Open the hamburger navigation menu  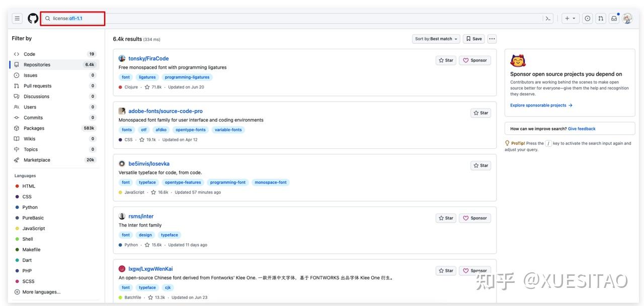17,19
